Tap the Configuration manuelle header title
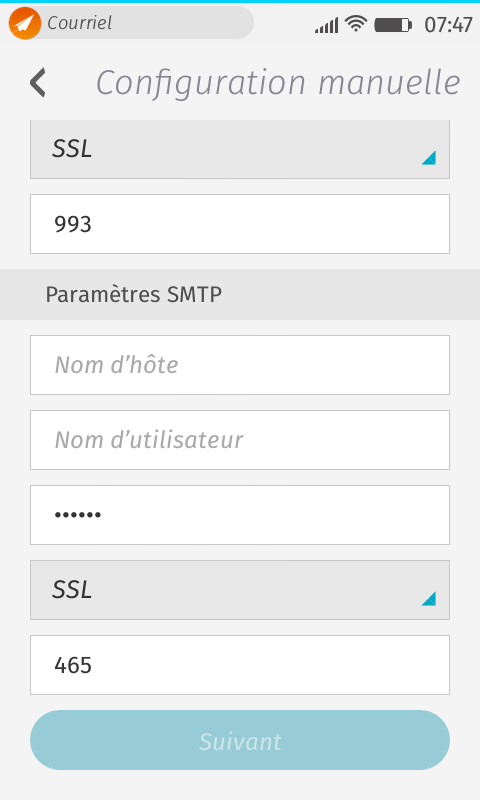Screen dimensions: 480x800 point(278,83)
